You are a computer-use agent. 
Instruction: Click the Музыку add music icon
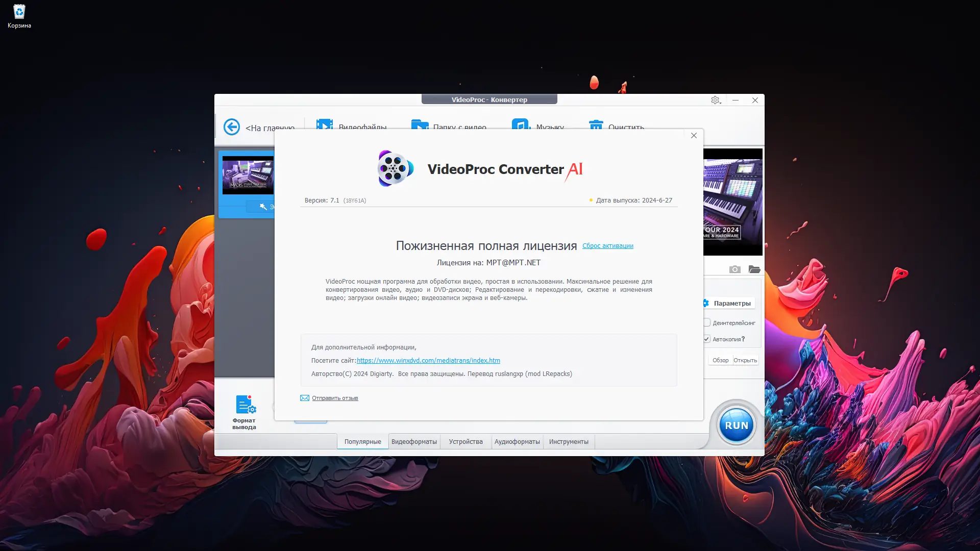click(521, 124)
